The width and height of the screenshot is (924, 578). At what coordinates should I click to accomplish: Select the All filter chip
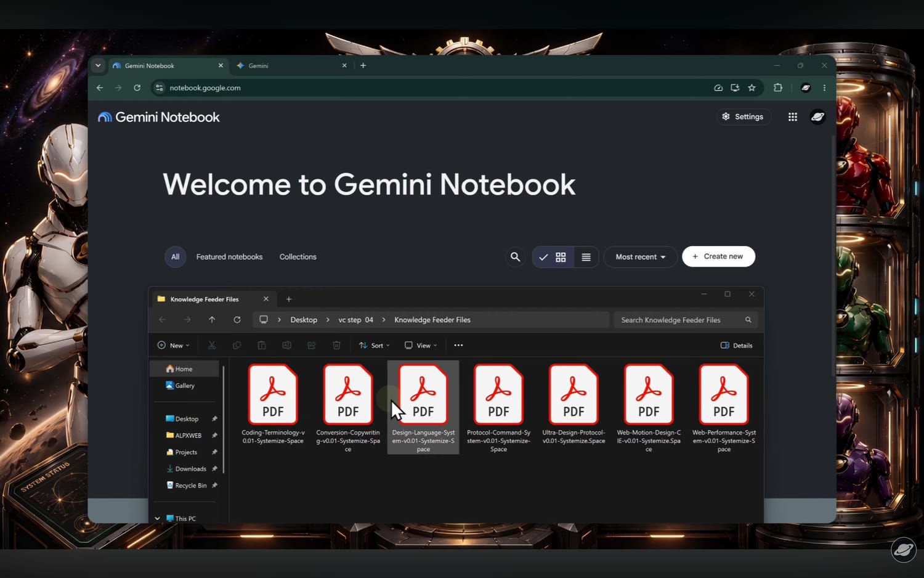(176, 257)
